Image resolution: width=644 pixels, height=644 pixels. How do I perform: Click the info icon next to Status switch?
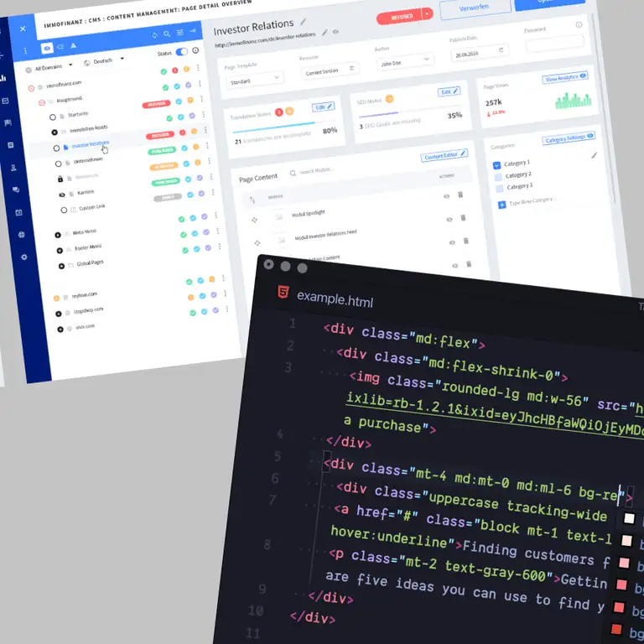pyautogui.click(x=195, y=50)
